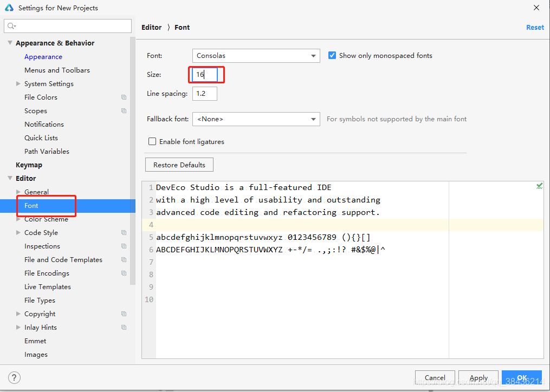Enable font ligatures checkbox

point(152,141)
